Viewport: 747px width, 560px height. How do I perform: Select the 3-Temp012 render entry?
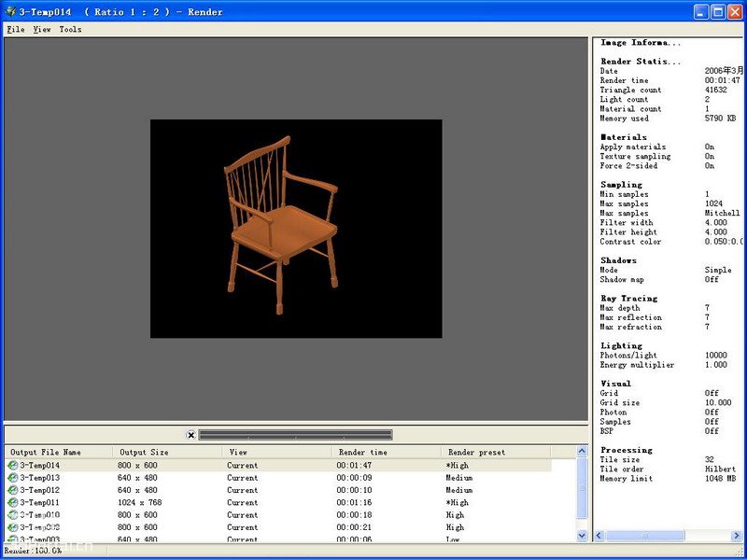(x=278, y=490)
